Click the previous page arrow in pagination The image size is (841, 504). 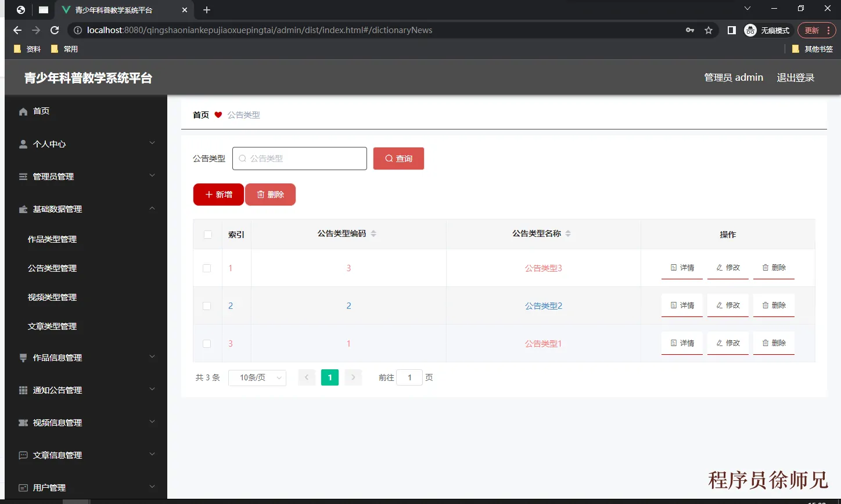[307, 377]
